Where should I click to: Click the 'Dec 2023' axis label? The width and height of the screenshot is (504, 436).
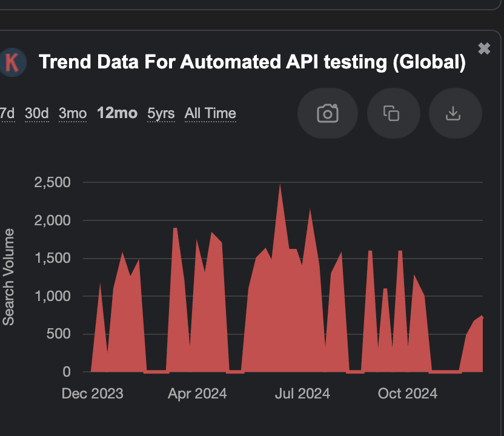[x=93, y=394]
